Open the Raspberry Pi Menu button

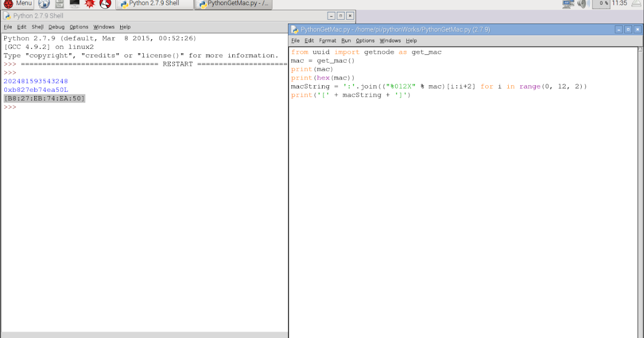(18, 4)
